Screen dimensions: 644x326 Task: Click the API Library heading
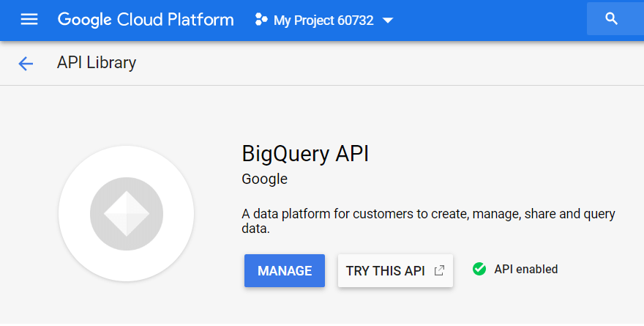(x=97, y=63)
